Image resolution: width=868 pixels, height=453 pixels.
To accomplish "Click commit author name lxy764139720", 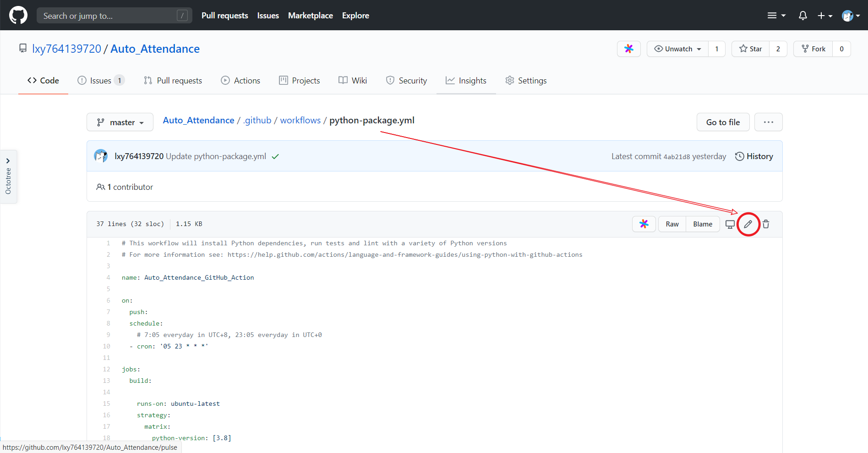I will click(x=139, y=156).
